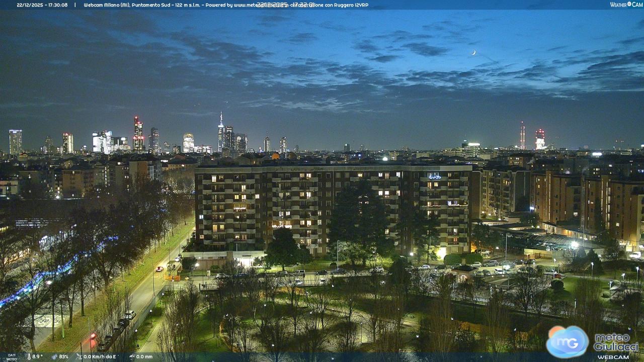Click the 8.9° temperature reading
Screen dimensions: 644x362
tap(38, 356)
